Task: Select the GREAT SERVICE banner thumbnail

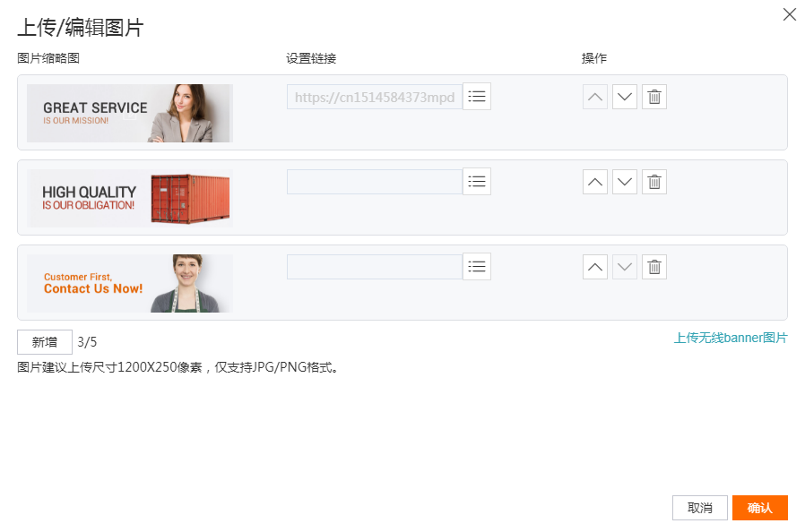Action: tap(128, 113)
